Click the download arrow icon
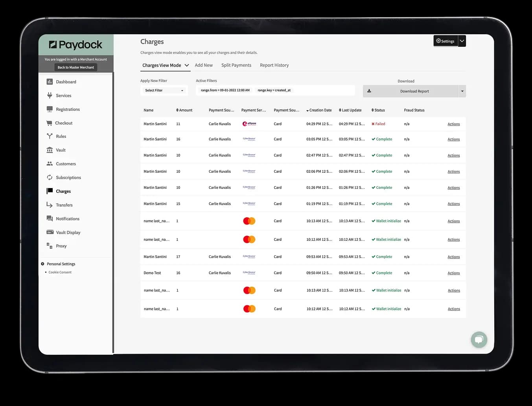The width and height of the screenshot is (532, 406). click(x=369, y=91)
